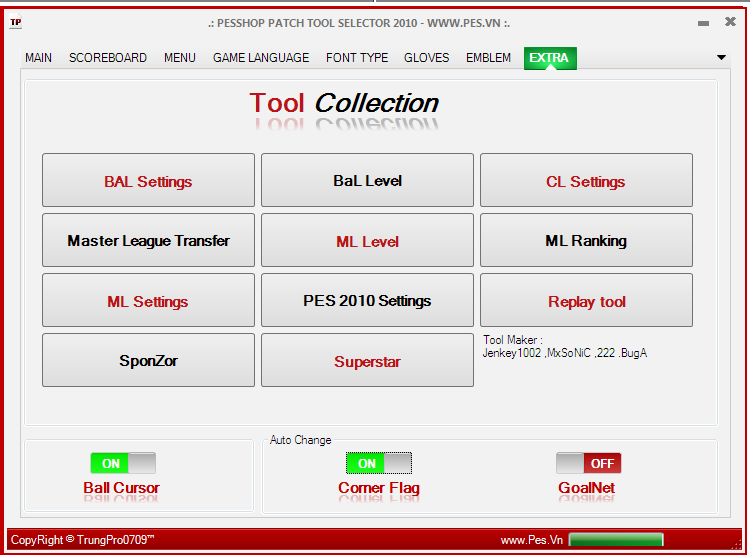753x558 pixels.
Task: Open the Replay tool
Action: pyautogui.click(x=586, y=301)
